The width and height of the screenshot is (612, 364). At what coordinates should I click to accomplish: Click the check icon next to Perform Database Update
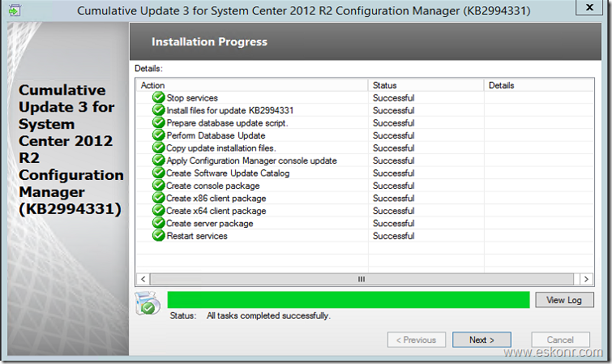[x=158, y=135]
